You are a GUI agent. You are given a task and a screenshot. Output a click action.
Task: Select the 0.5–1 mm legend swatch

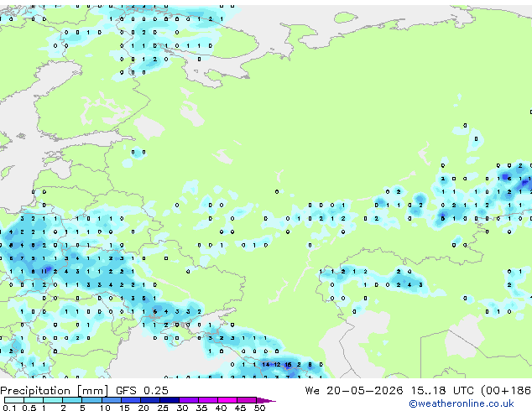34,400
